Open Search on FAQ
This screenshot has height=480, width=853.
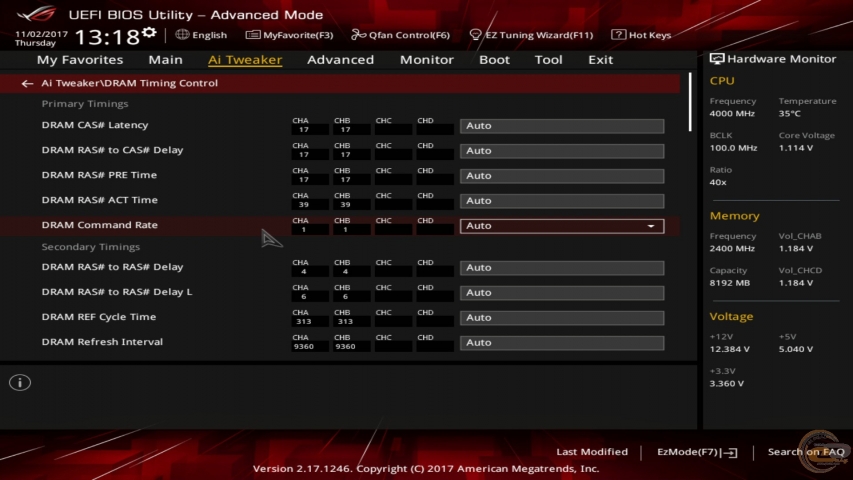806,452
